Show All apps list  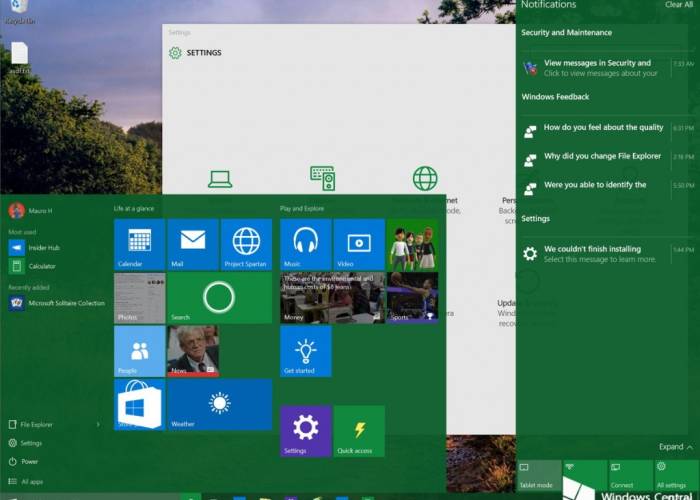26,482
